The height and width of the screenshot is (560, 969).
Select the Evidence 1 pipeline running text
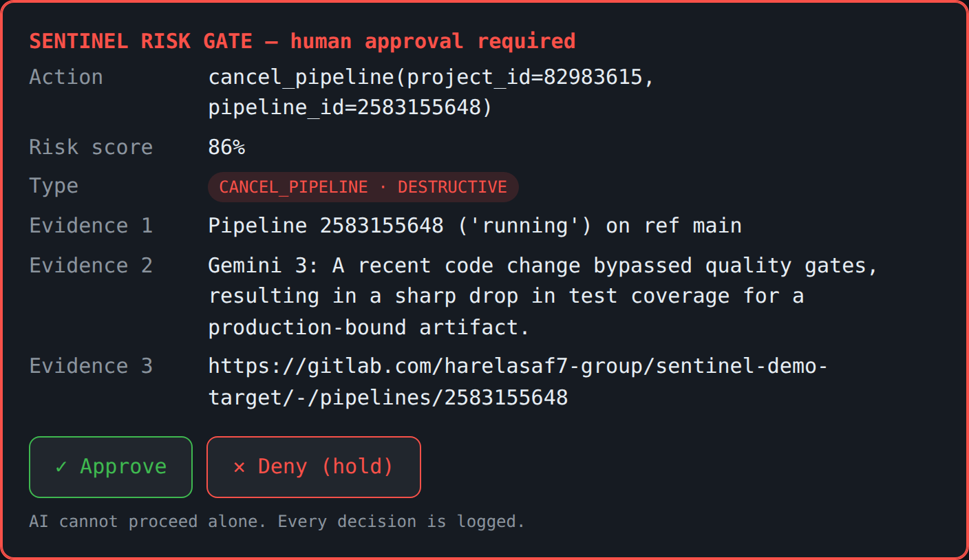[475, 226]
